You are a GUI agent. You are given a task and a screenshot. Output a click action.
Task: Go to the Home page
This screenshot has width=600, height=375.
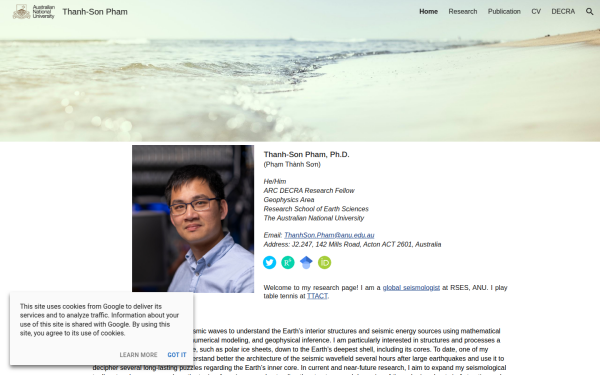click(428, 11)
